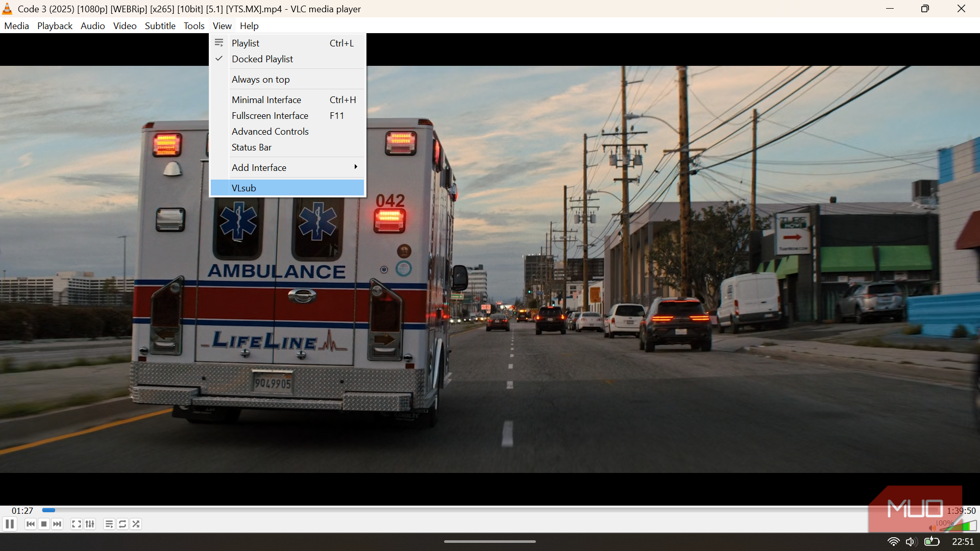Open the Video menu
This screenshot has height=551, width=980.
tap(125, 26)
